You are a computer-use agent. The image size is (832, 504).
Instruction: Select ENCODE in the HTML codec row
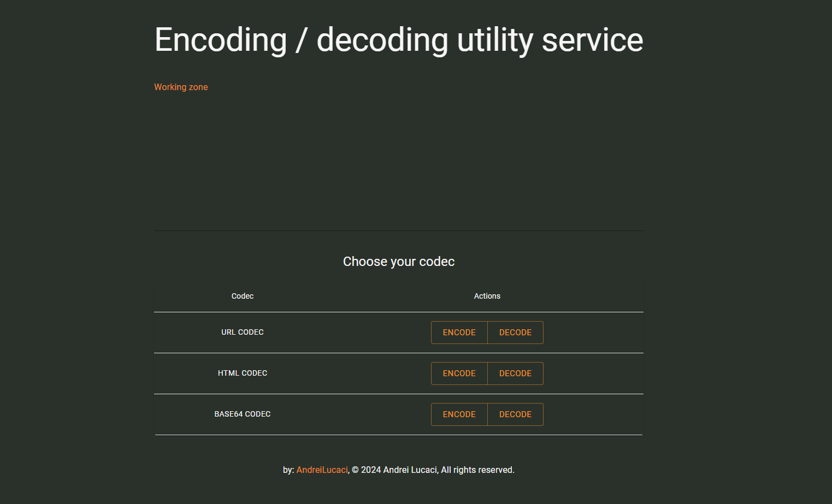[x=459, y=373]
